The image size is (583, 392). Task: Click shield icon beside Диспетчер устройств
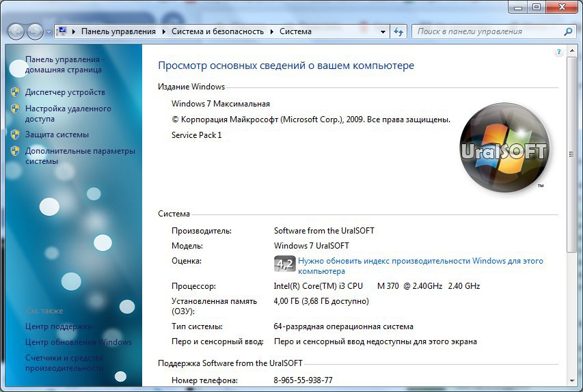(x=15, y=92)
